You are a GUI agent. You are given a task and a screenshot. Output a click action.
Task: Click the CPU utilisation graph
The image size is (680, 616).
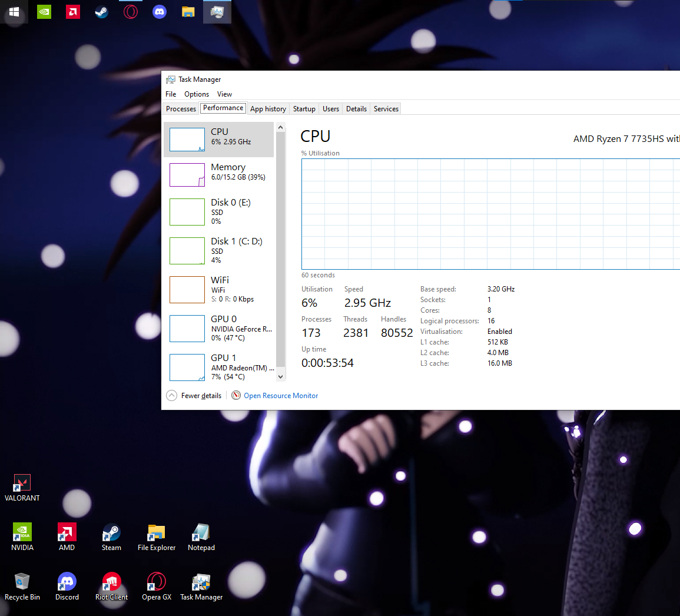coord(490,214)
